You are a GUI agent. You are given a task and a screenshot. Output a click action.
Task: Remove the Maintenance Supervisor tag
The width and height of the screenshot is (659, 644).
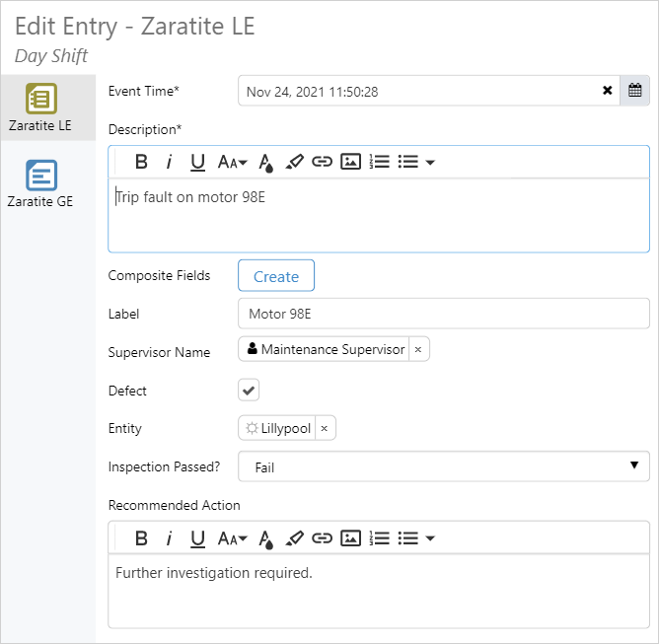pyautogui.click(x=417, y=350)
